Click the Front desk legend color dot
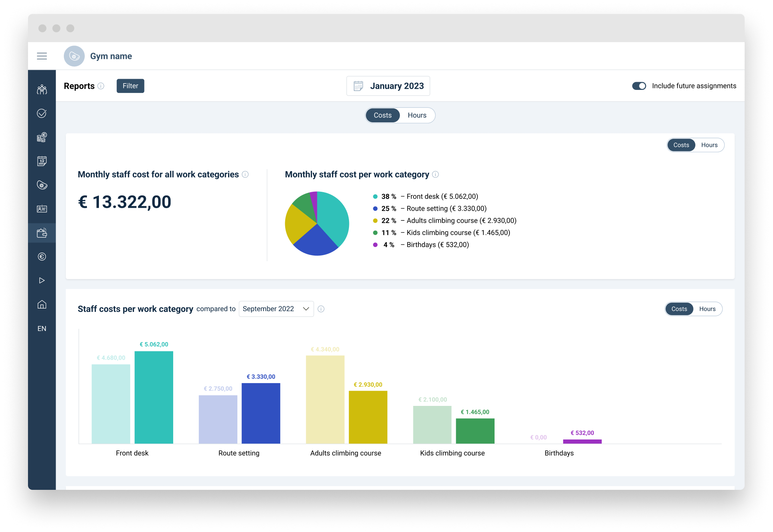This screenshot has width=773, height=532. [x=375, y=197]
